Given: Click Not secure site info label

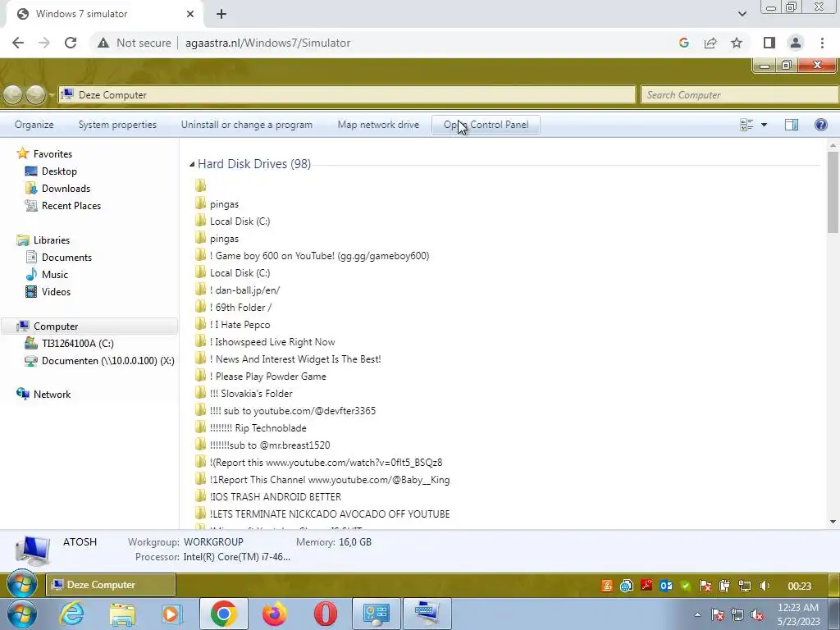Looking at the screenshot, I should (x=134, y=43).
